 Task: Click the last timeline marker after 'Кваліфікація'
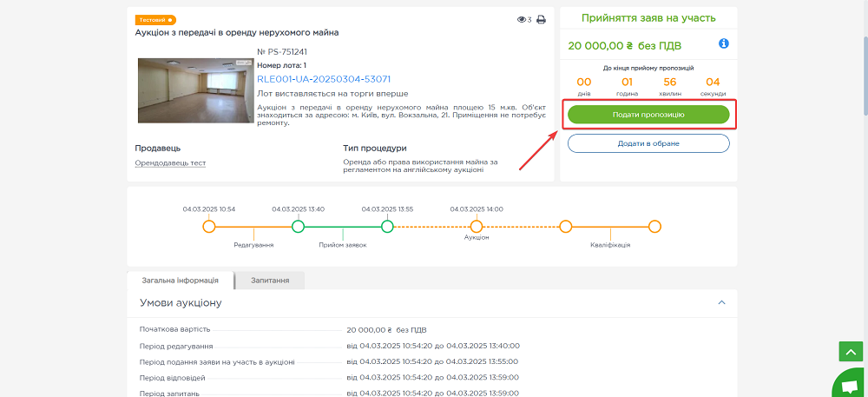coord(654,227)
